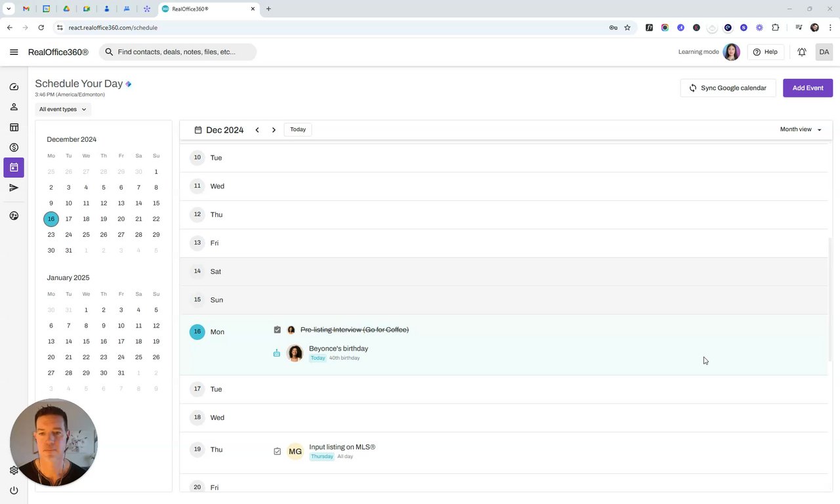Open the notifications bell icon

802,52
